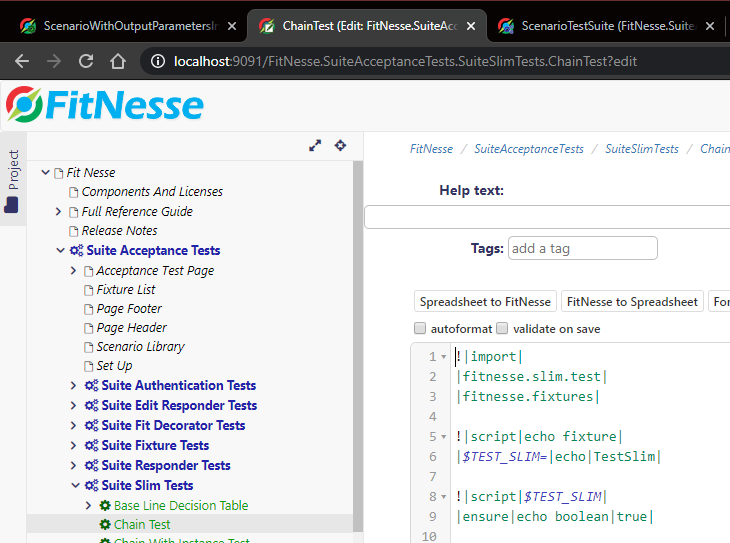Open Page Footer in the tree
The image size is (730, 543).
click(129, 309)
